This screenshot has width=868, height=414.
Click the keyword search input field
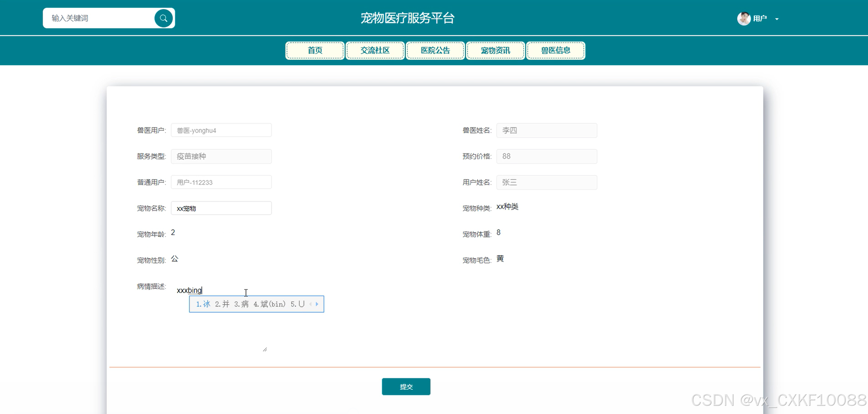coord(99,18)
